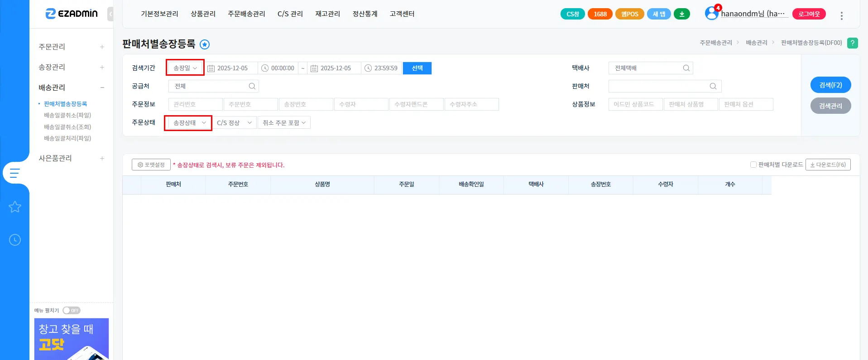Viewport: 868px width, 360px height.
Task: Search sellers with 판매처 magnifier icon
Action: click(713, 86)
